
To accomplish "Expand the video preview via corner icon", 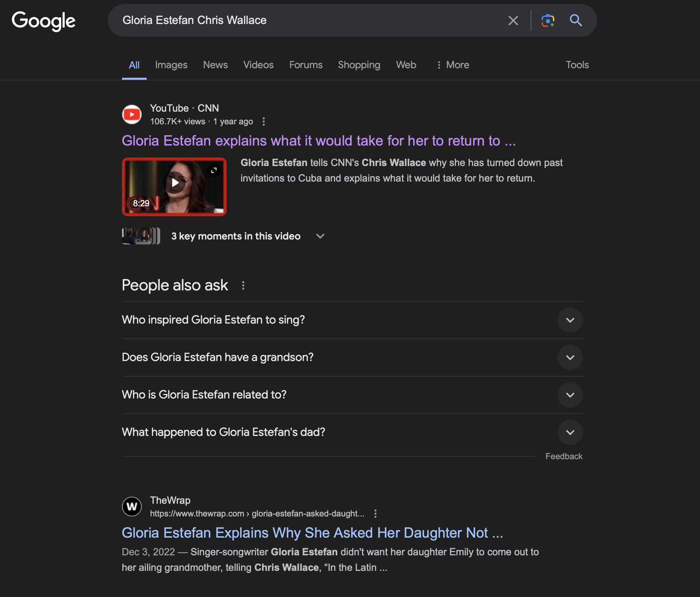I will [x=214, y=171].
